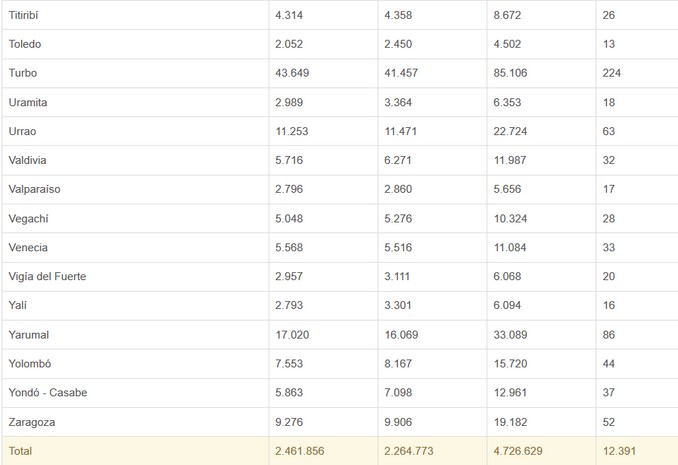The image size is (678, 465).
Task: Click the Venecia municipality name
Action: 29,247
